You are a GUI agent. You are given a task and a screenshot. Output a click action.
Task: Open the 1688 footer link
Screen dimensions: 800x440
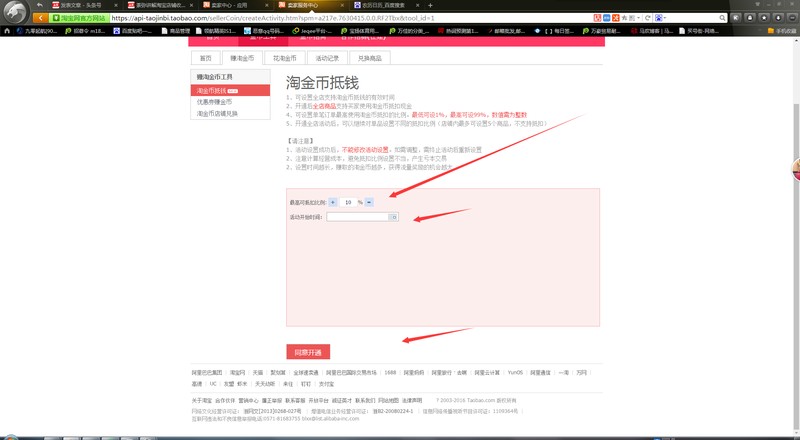pyautogui.click(x=390, y=373)
